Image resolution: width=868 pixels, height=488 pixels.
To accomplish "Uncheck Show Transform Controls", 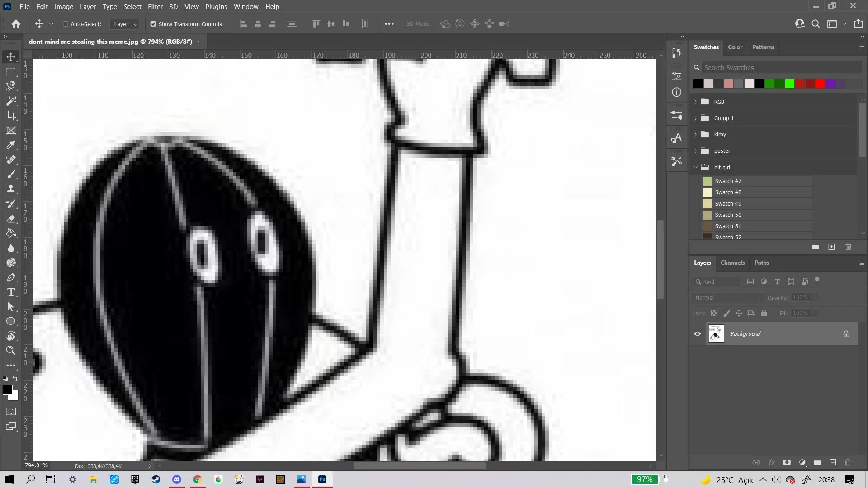I will click(153, 24).
